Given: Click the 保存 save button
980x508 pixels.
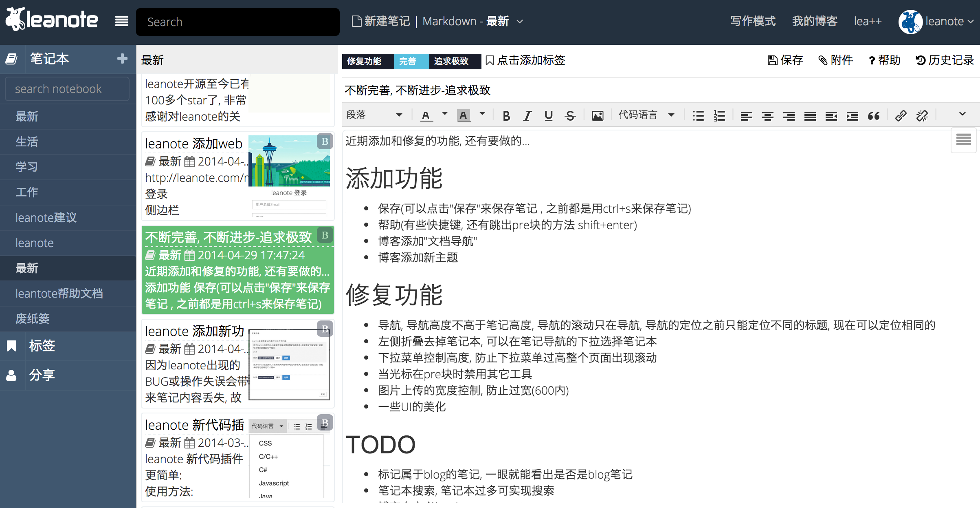Looking at the screenshot, I should [x=785, y=60].
